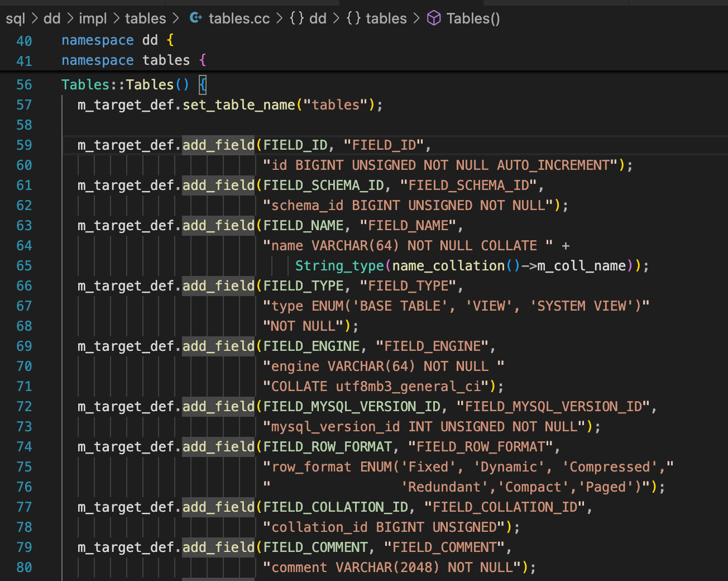This screenshot has width=728, height=581.
Task: Click the FIELD_ENGINE identifier on line 69
Action: pos(311,346)
